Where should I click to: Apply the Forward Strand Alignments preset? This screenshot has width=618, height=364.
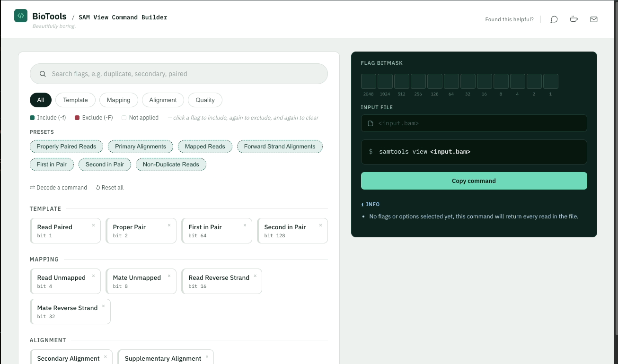pos(280,147)
